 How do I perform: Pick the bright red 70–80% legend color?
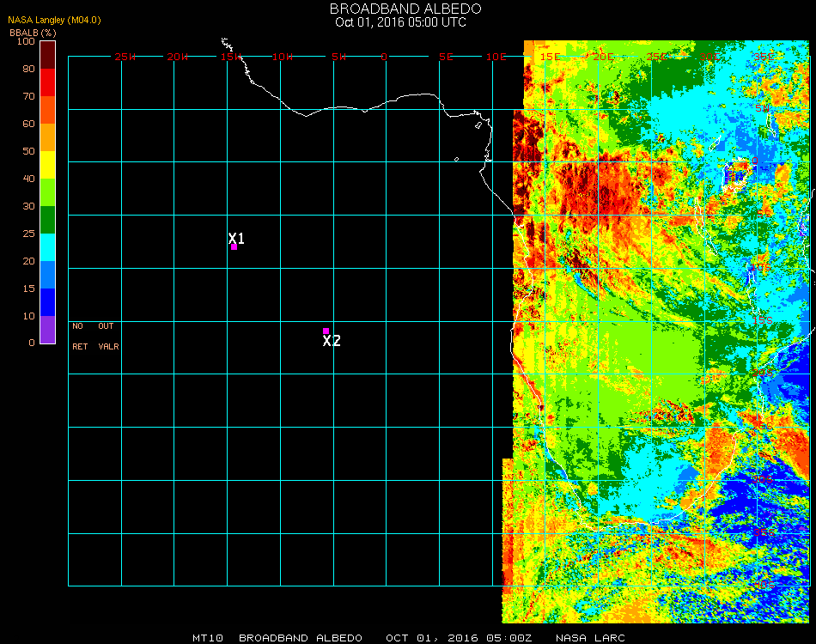[48, 82]
